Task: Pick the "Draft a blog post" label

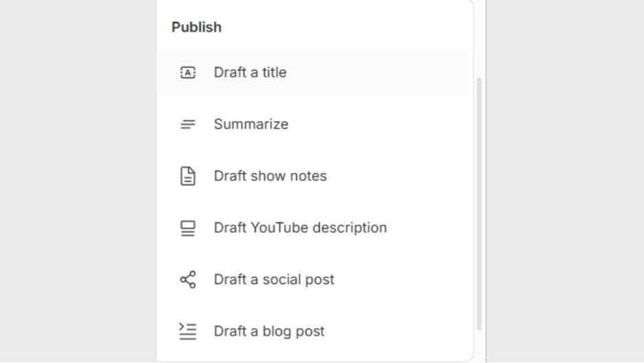Action: click(x=269, y=331)
